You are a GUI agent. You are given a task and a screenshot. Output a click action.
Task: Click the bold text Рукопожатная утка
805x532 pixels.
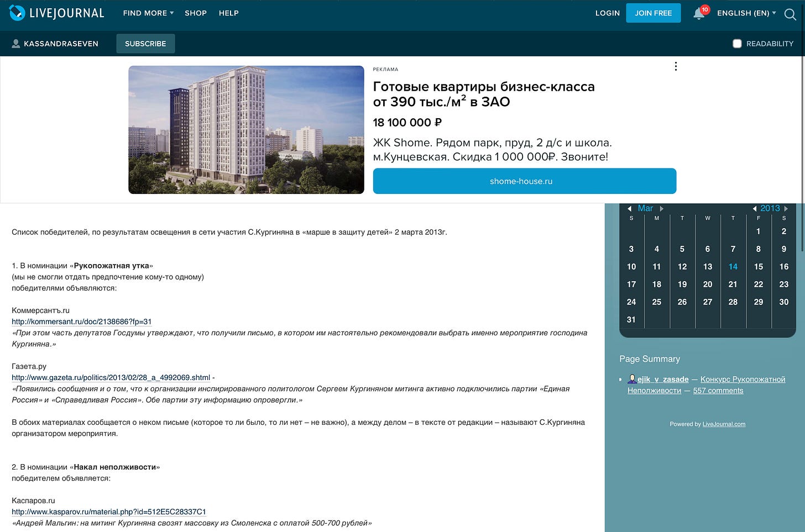click(x=112, y=266)
